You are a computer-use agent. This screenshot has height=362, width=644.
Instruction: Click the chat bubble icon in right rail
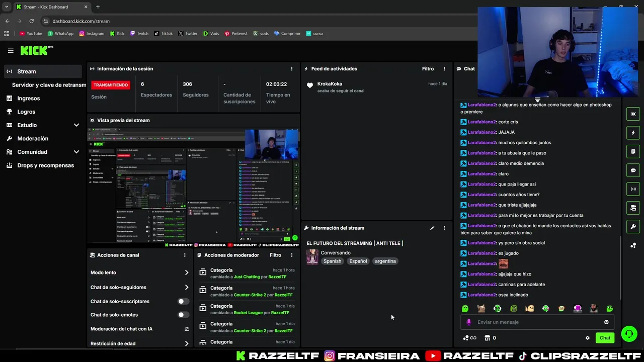coord(633,170)
